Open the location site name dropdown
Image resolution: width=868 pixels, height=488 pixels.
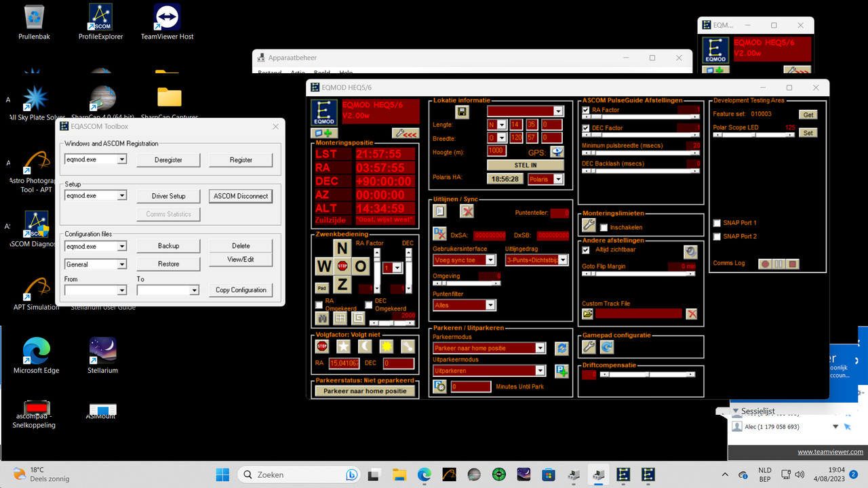click(x=558, y=111)
